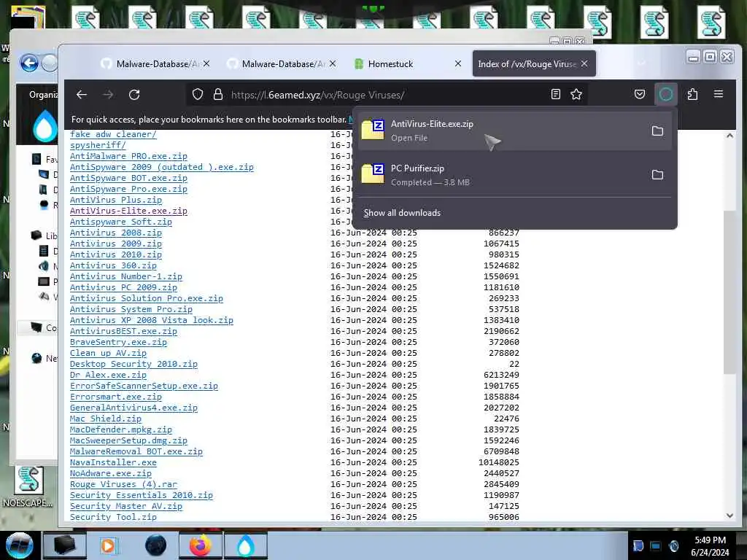Open Firefox from the taskbar
747x560 pixels.
point(200,545)
